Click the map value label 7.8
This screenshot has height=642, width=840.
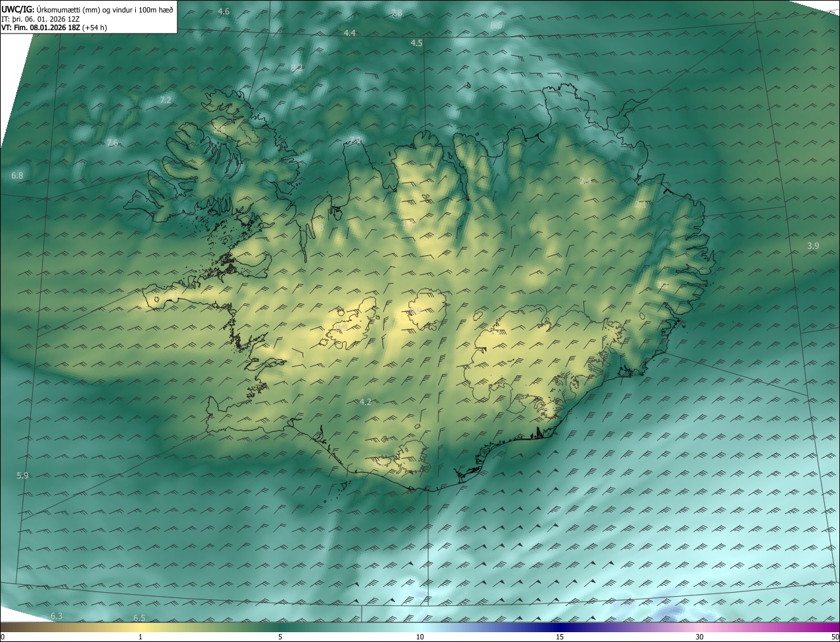tap(396, 13)
